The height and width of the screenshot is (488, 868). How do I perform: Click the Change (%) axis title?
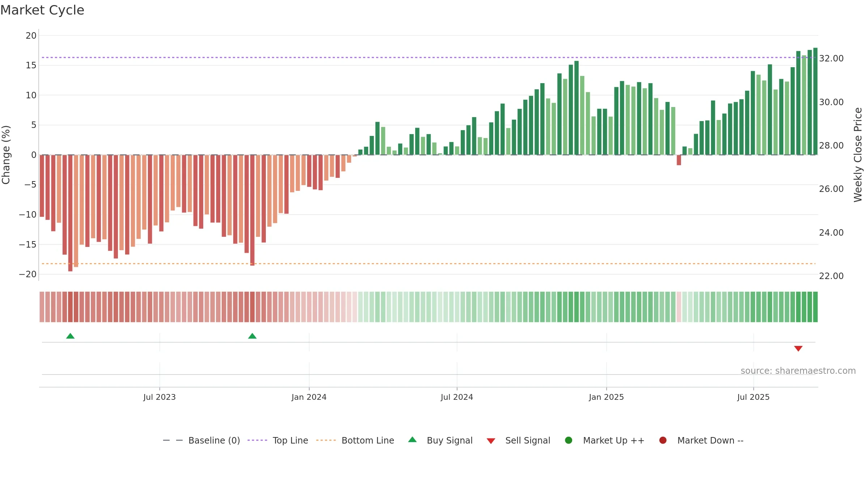tap(6, 155)
